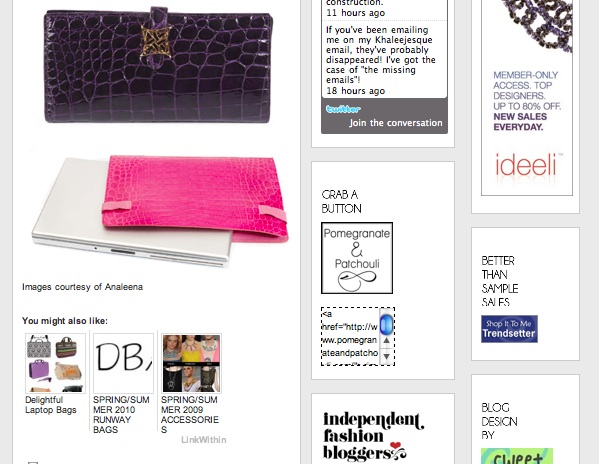This screenshot has width=599, height=464.
Task: Click the Twitter logo in the widget
Action: [x=343, y=109]
